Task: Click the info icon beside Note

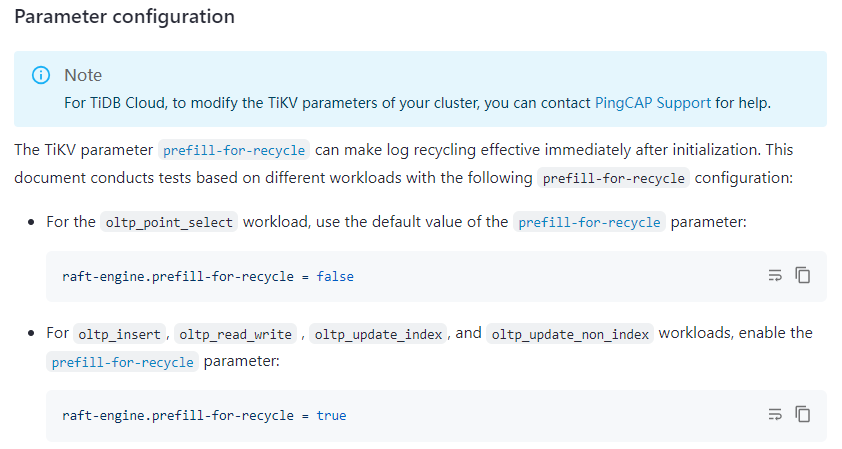Action: point(41,75)
